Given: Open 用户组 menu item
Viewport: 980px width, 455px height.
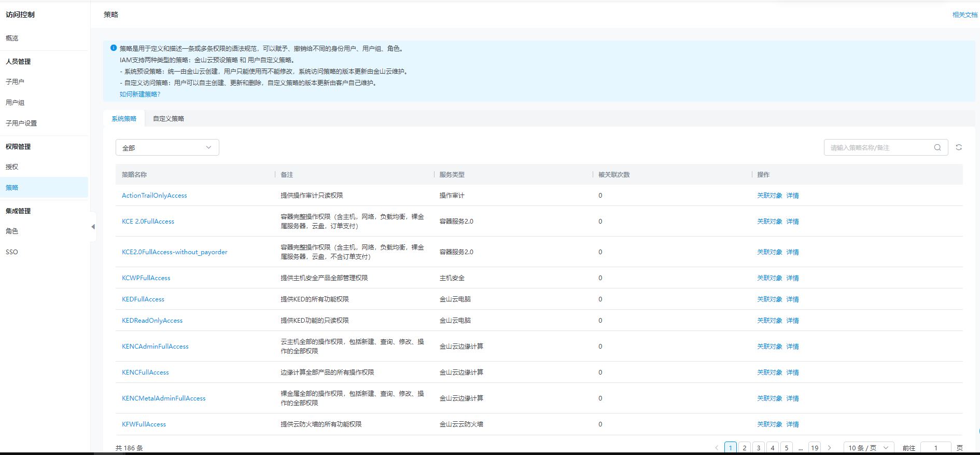Looking at the screenshot, I should [15, 103].
